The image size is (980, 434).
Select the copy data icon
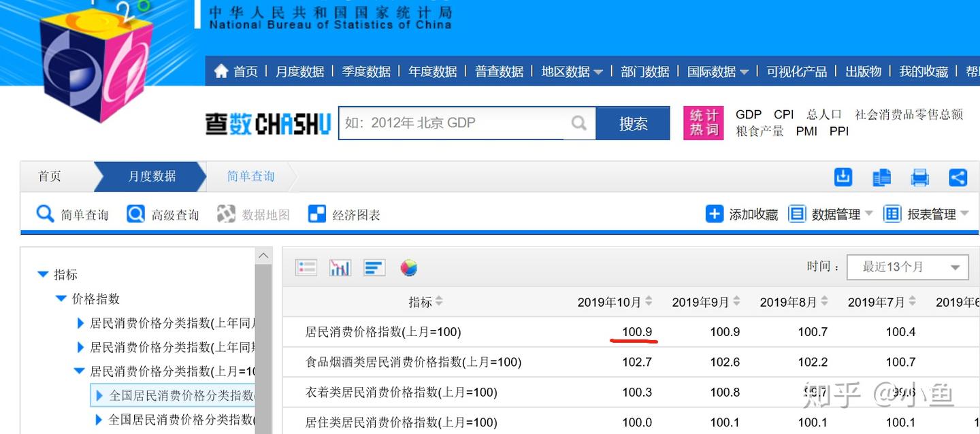881,176
